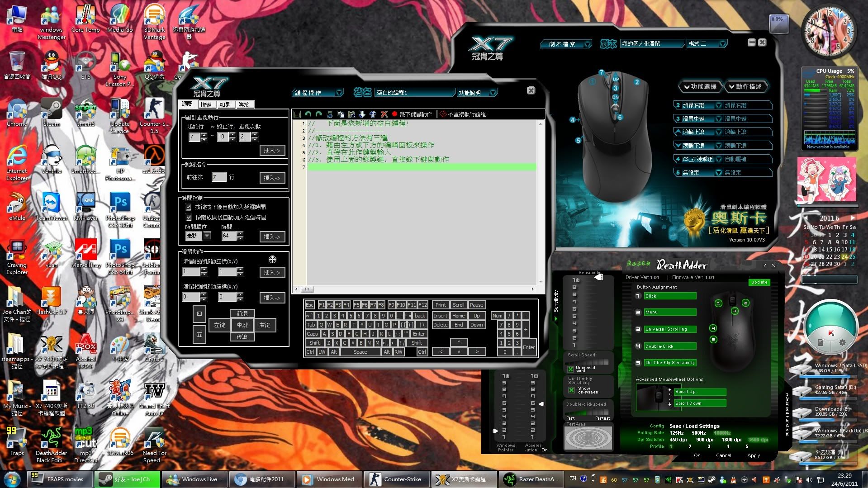
Task: Open the TeamViewer desktop shortcut
Action: point(52,206)
